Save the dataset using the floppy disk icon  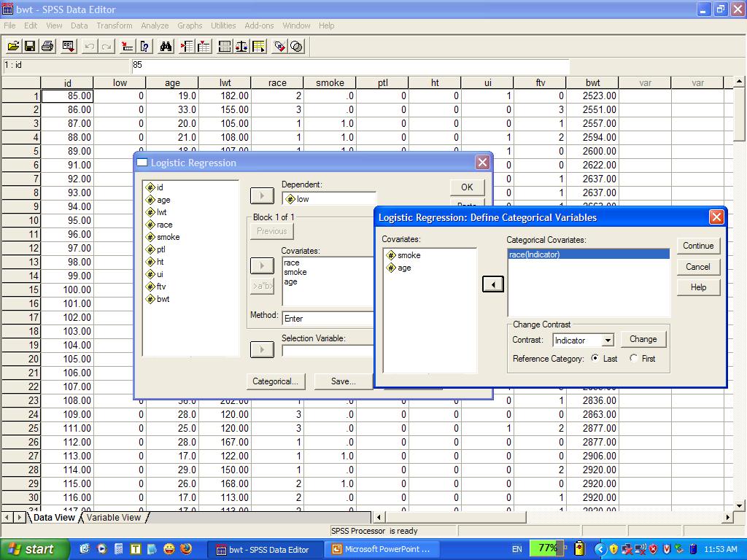click(29, 46)
